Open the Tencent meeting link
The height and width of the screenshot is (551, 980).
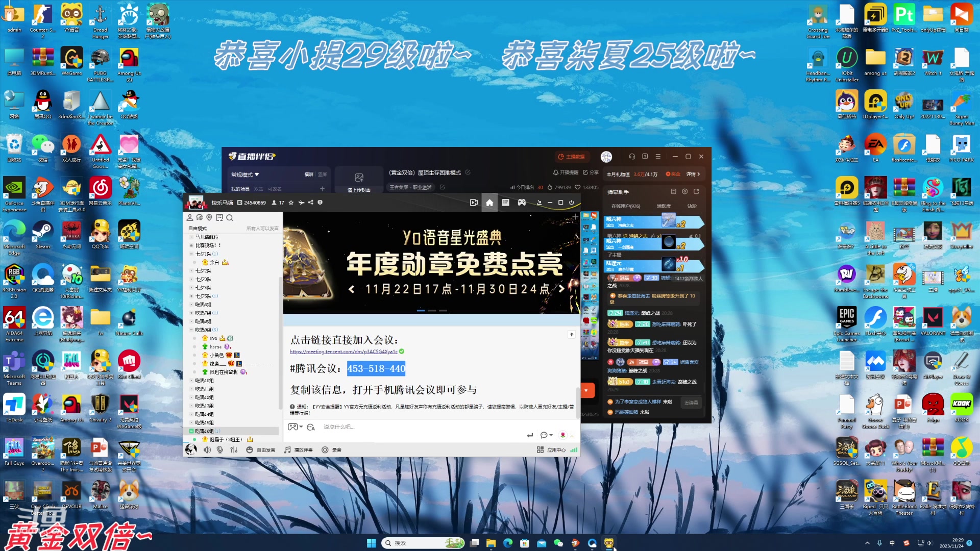click(344, 352)
